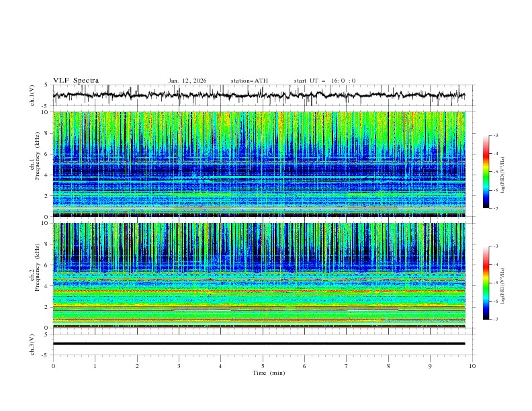Click the 'ch.1(V)' waveform axis label
The height and width of the screenshot is (411, 532).
click(32, 95)
